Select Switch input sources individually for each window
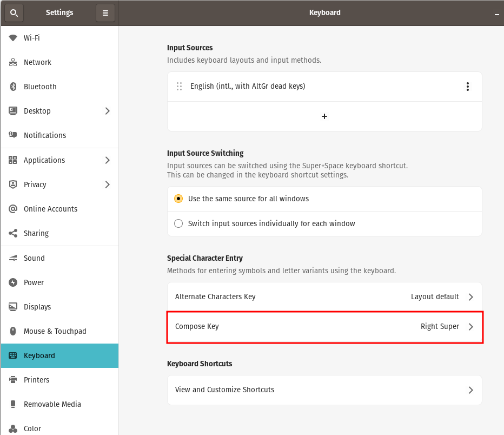 click(x=324, y=223)
